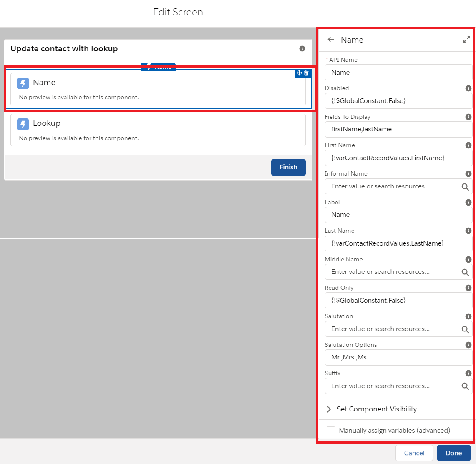
Task: Open the Salutation resource combobox
Action: 398,329
